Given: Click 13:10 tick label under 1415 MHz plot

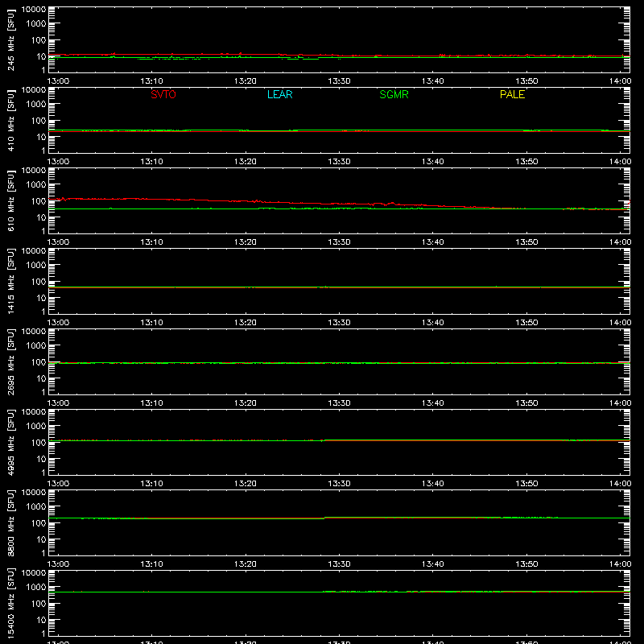Looking at the screenshot, I should pyautogui.click(x=151, y=323).
